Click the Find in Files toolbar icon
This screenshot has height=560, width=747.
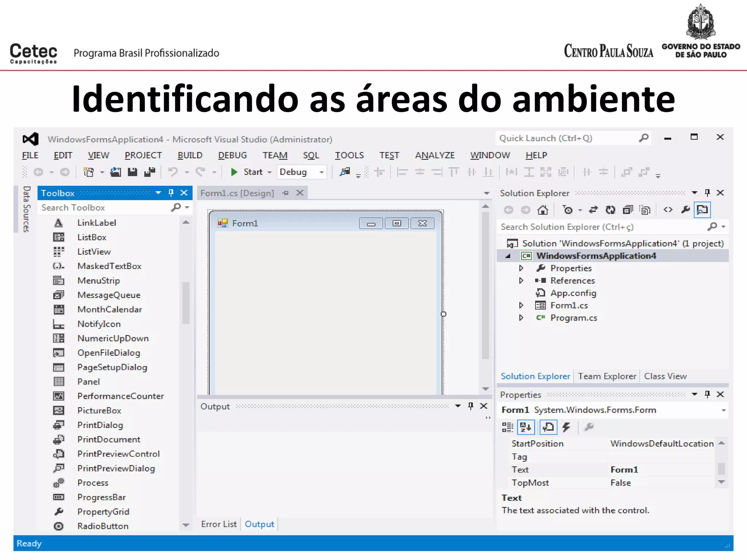click(x=345, y=172)
